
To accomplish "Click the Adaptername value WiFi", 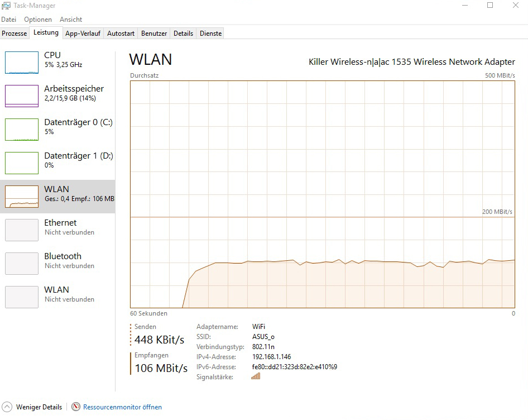I will (x=258, y=327).
